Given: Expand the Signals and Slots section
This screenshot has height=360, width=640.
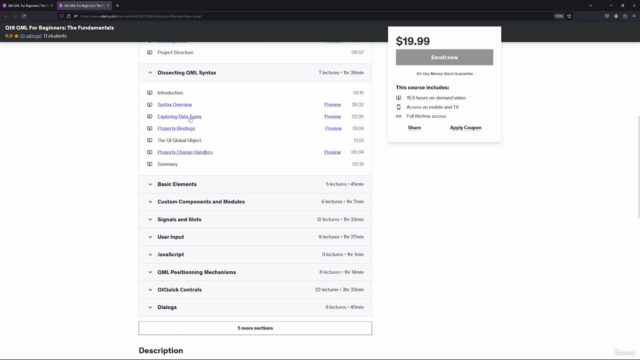Looking at the screenshot, I should pyautogui.click(x=255, y=219).
